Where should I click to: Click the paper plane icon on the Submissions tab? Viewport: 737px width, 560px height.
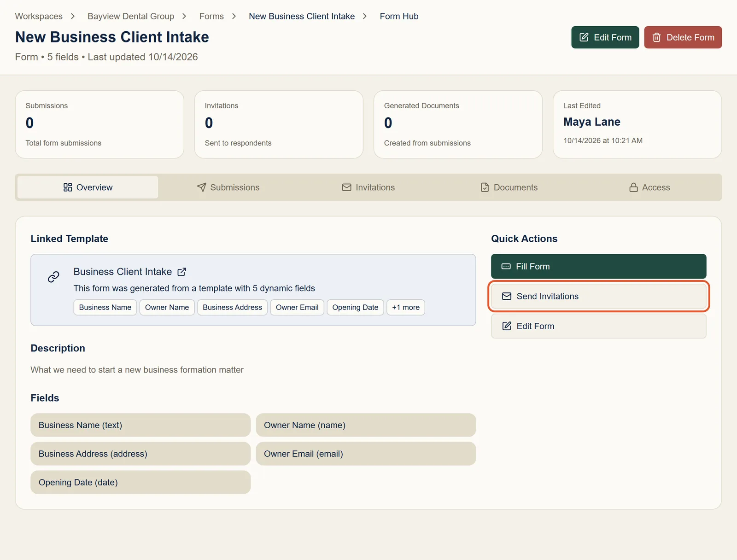(202, 187)
